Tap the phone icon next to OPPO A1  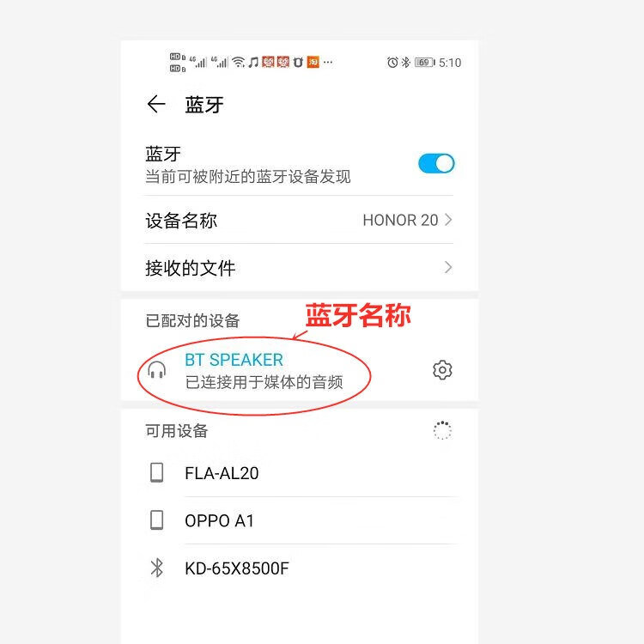pos(156,520)
